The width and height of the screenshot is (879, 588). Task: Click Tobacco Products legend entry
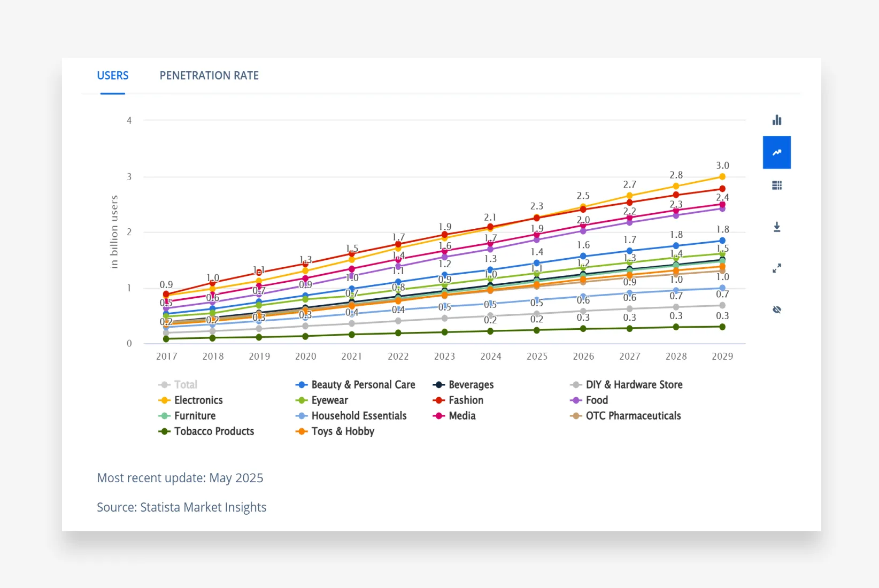coord(214,431)
